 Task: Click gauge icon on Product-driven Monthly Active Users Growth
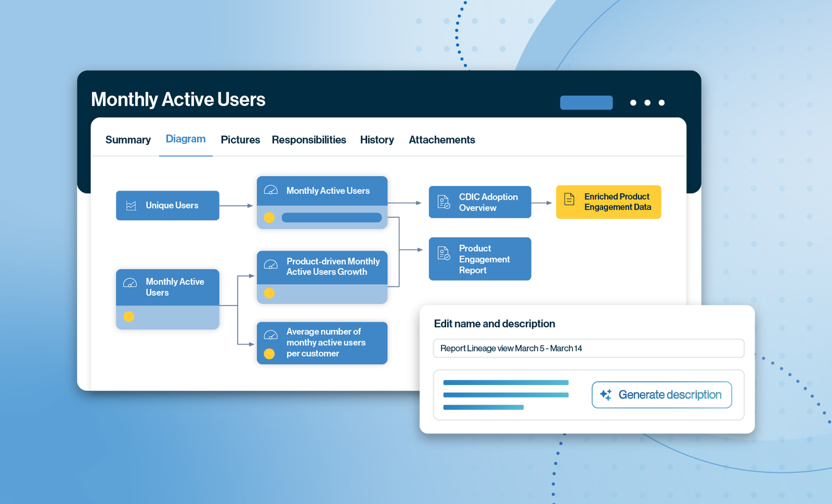click(x=270, y=266)
